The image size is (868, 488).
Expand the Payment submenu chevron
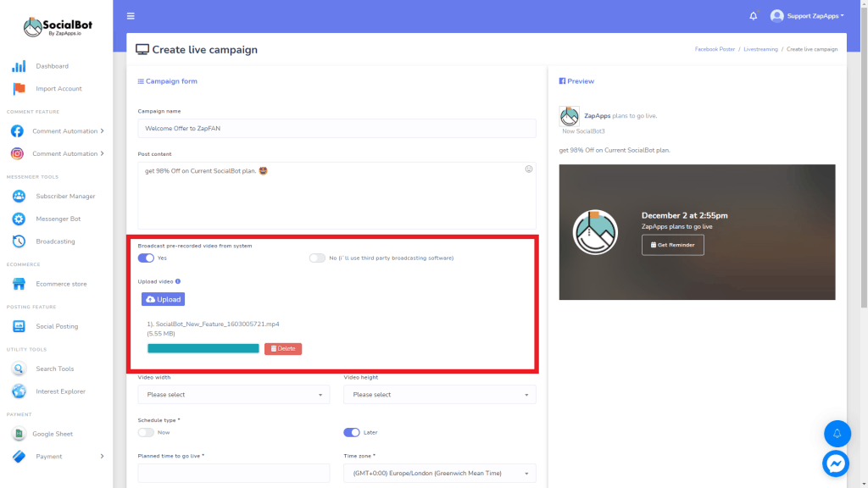pyautogui.click(x=103, y=457)
